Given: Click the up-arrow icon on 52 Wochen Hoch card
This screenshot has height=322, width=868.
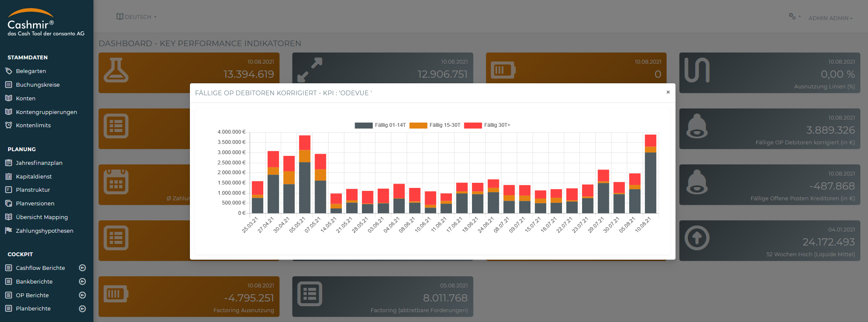Looking at the screenshot, I should tap(697, 238).
